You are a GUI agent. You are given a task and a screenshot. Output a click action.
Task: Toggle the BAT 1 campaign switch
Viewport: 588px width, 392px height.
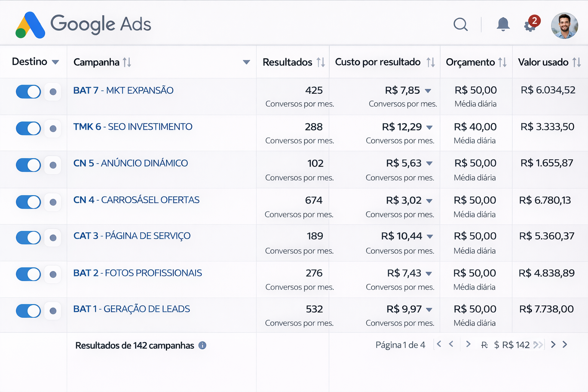click(x=28, y=311)
